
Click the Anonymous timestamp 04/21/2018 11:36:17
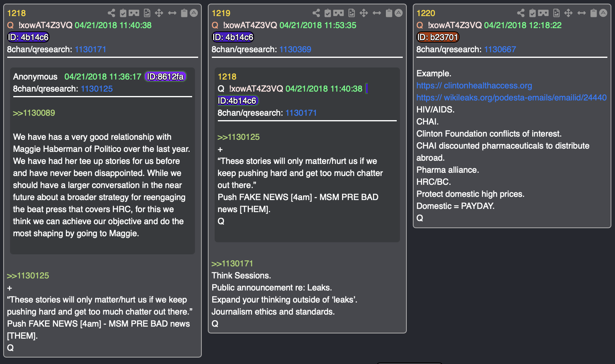[103, 77]
